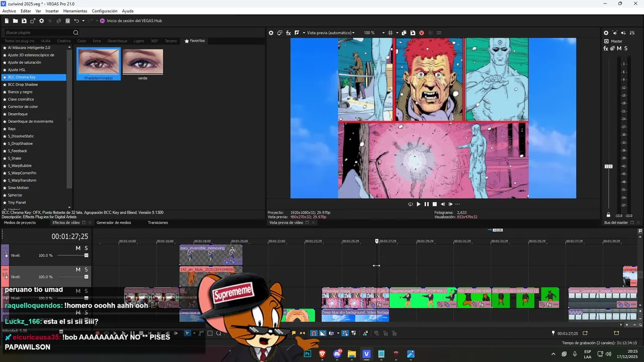
Task: Open Master bus properties gear icon
Action: pos(606,33)
